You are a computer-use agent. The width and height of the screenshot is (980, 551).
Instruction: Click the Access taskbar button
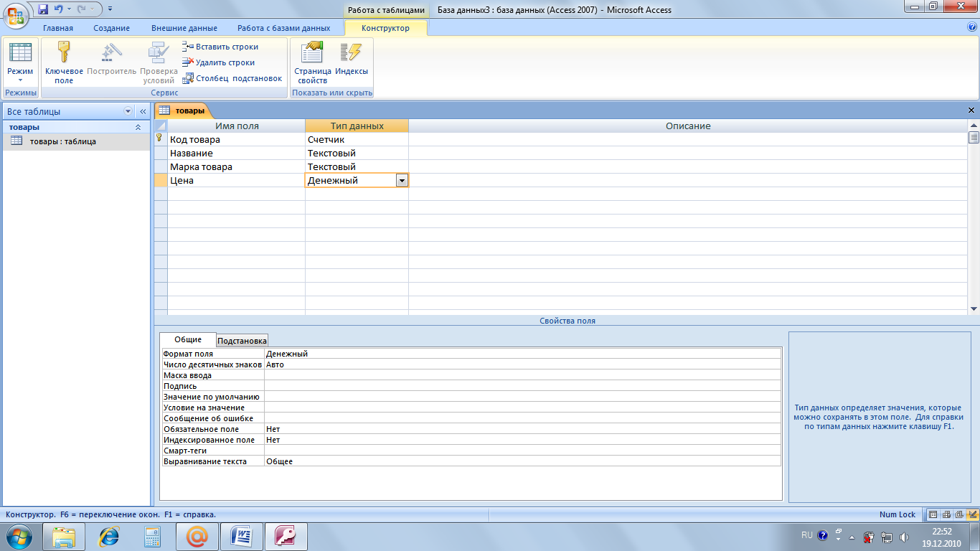pyautogui.click(x=286, y=537)
